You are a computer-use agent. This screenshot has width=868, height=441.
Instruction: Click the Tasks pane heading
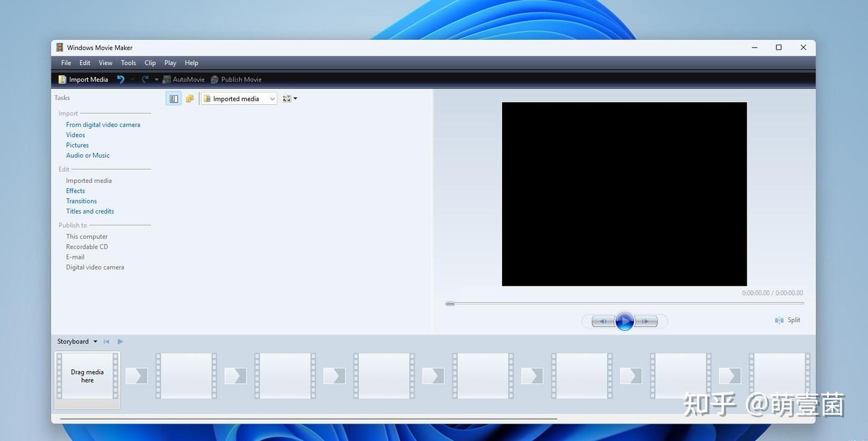point(62,98)
